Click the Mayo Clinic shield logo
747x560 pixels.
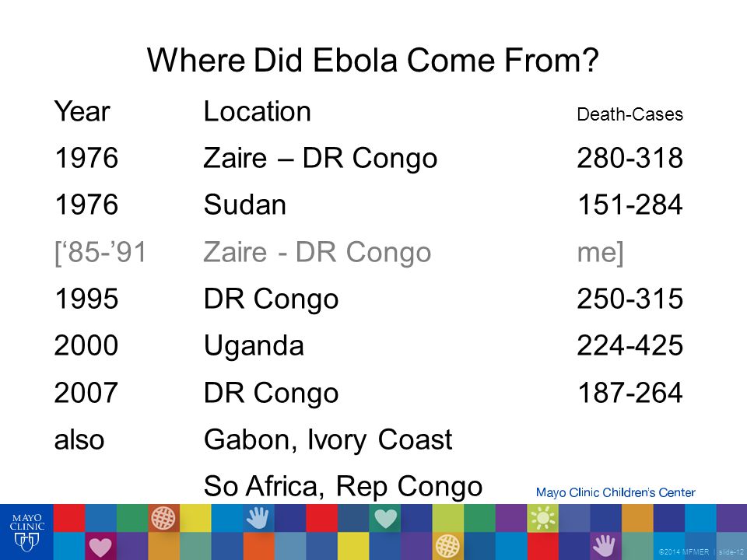point(26,532)
